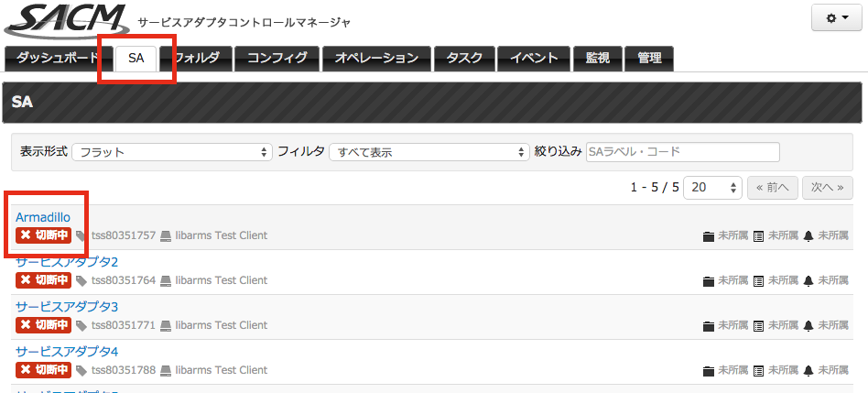Click the config list icon in サービスアダプタ3 row
The width and height of the screenshot is (868, 393).
[759, 326]
